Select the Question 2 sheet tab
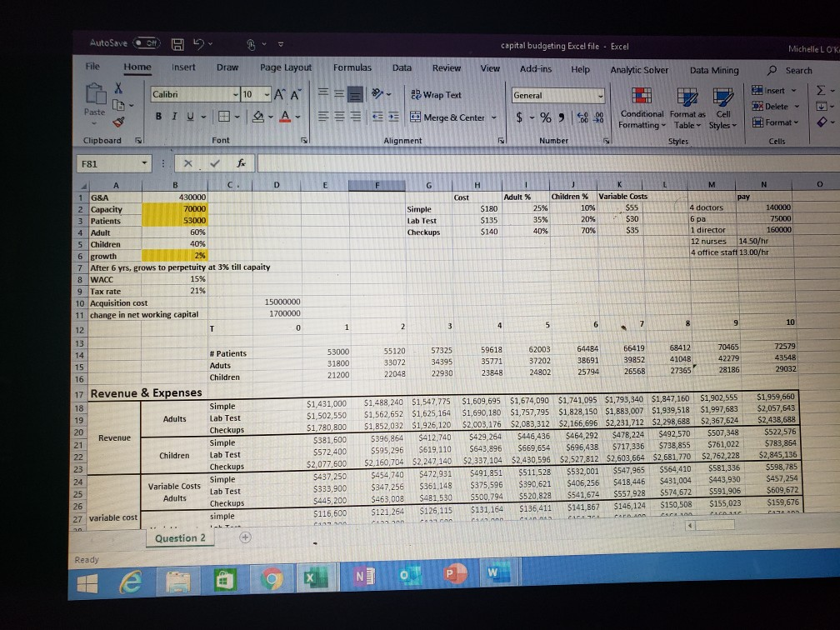Viewport: 840px width, 630px height. pyautogui.click(x=180, y=538)
